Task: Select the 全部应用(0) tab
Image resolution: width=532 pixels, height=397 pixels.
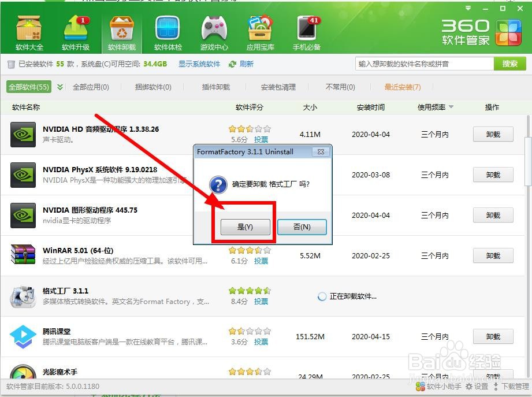Action: pos(91,87)
